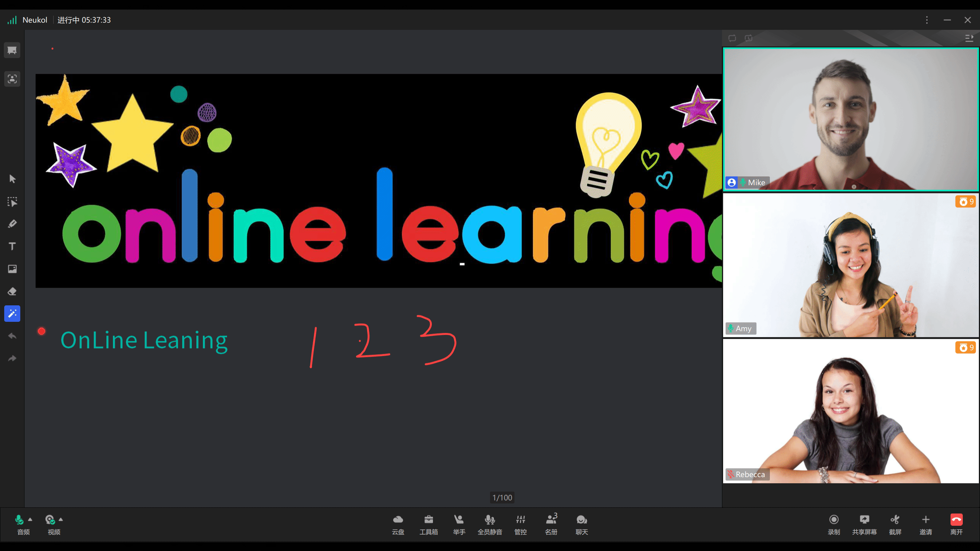This screenshot has height=551, width=980.
Task: Toggle Mike's microphone indicator
Action: (743, 183)
